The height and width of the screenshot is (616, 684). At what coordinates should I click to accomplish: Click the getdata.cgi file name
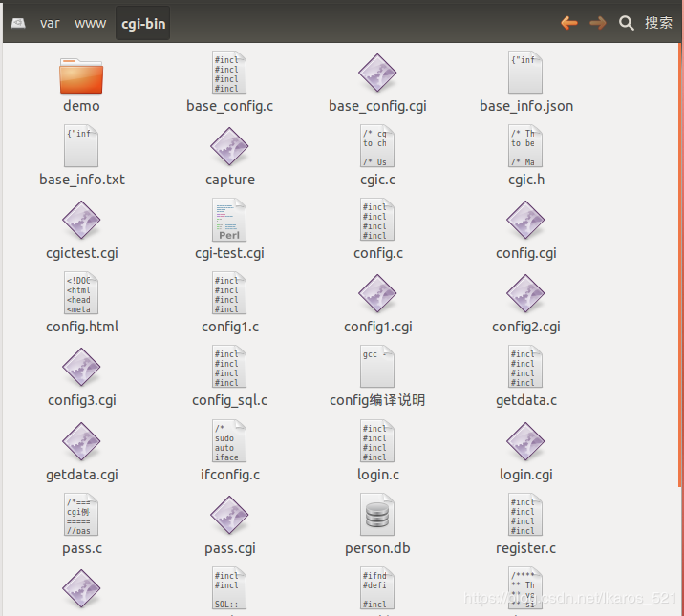coord(82,475)
